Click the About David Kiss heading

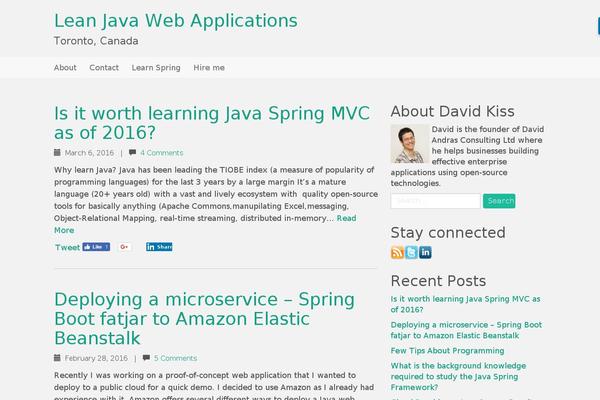(452, 111)
